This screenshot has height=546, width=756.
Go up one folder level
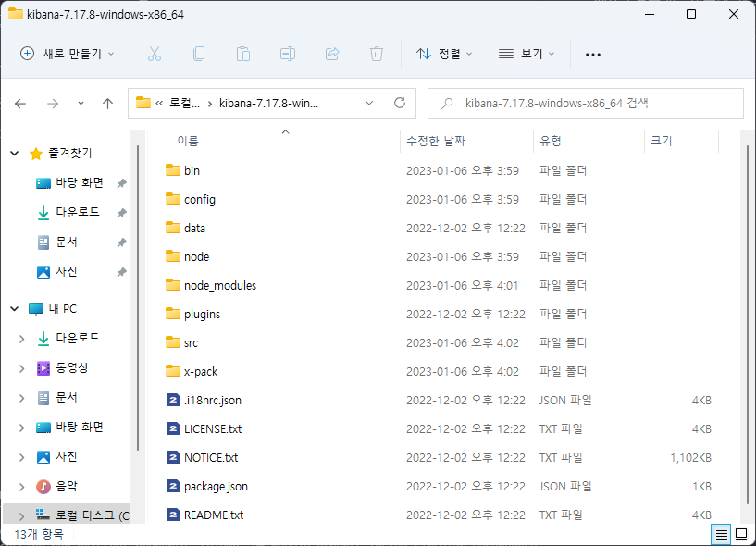point(107,104)
